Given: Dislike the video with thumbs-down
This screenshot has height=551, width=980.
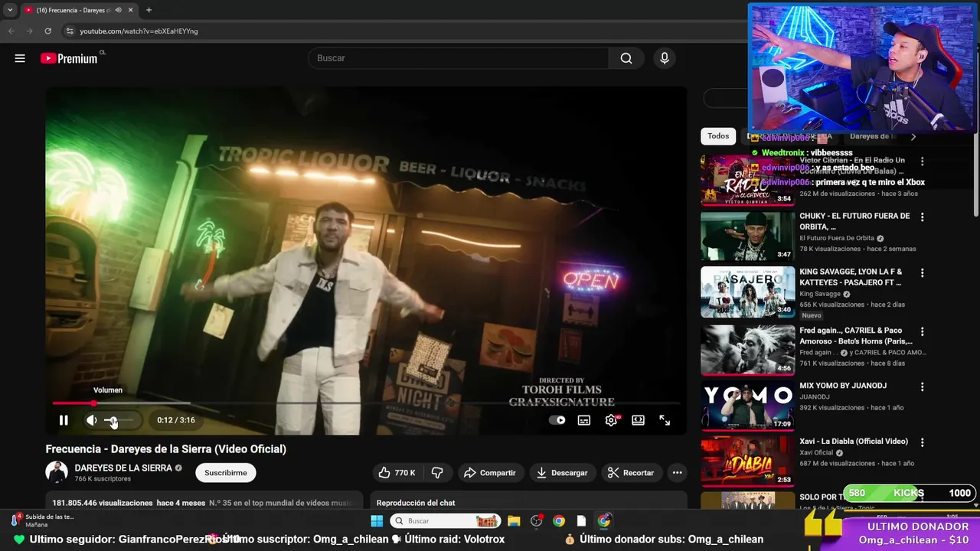Looking at the screenshot, I should [x=437, y=473].
